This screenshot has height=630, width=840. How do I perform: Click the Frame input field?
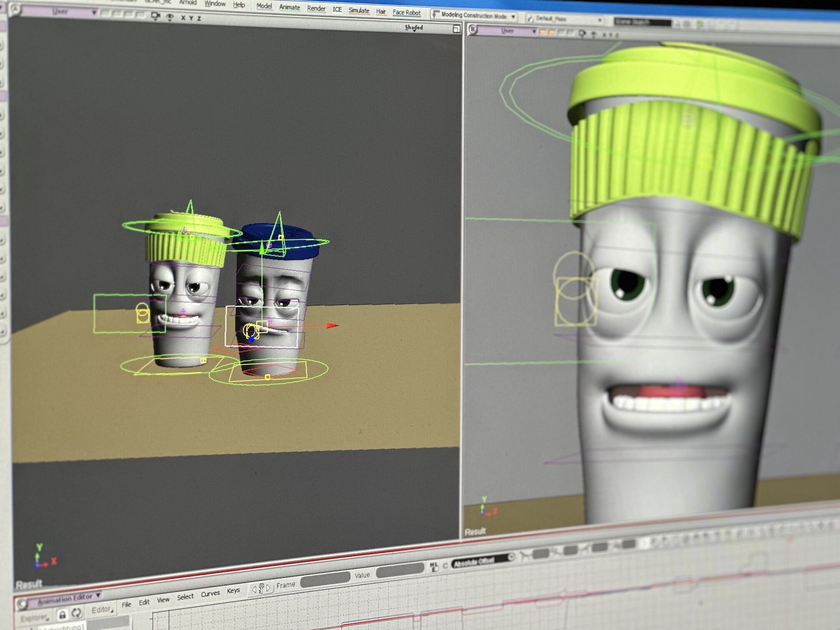pos(325,579)
